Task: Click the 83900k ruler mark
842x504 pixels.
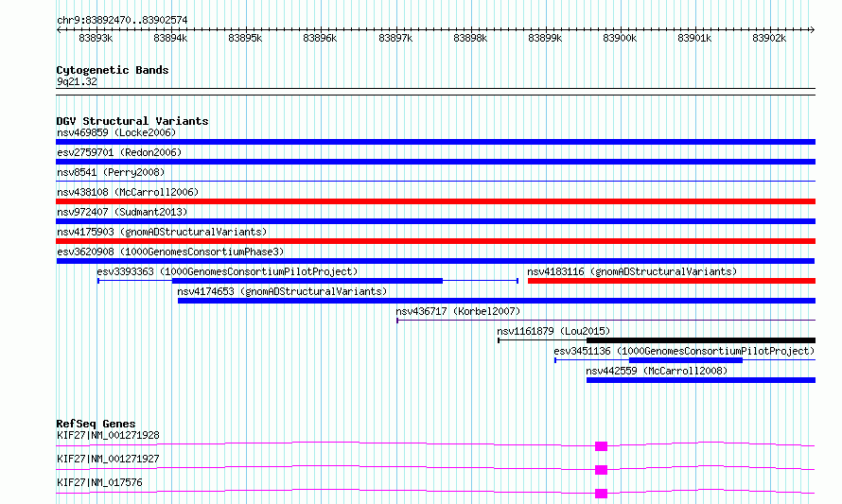Action: 620,38
